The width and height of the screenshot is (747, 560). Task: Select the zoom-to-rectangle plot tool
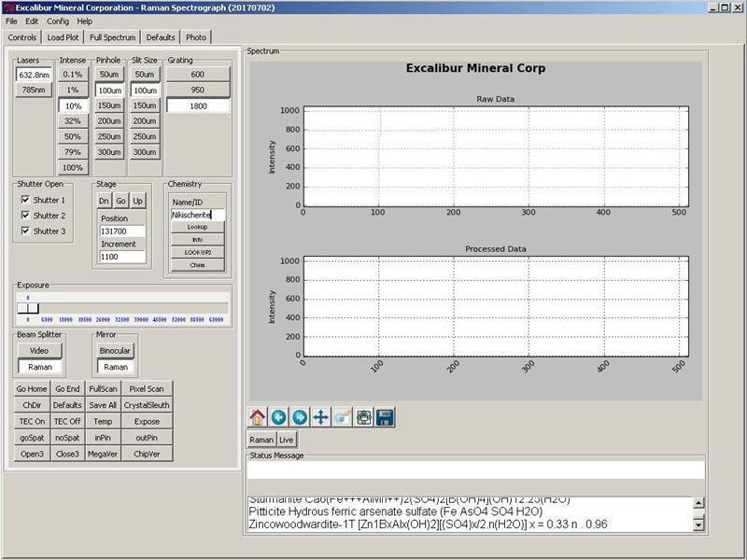tap(342, 417)
